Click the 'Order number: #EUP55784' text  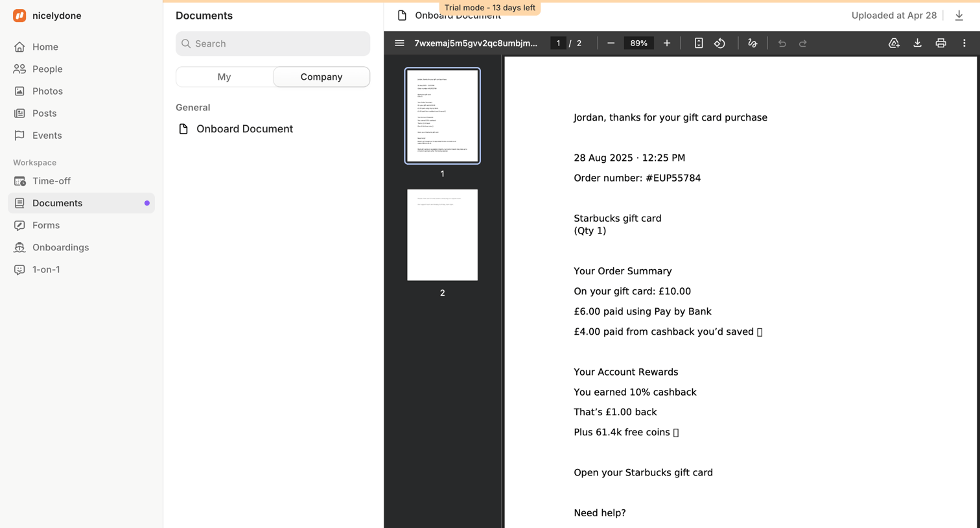(637, 178)
